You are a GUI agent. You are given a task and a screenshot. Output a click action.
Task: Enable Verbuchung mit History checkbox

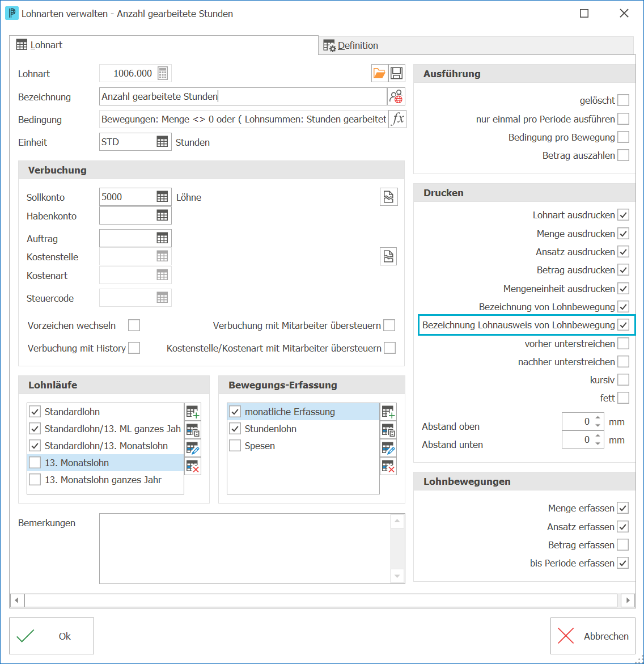pyautogui.click(x=134, y=348)
